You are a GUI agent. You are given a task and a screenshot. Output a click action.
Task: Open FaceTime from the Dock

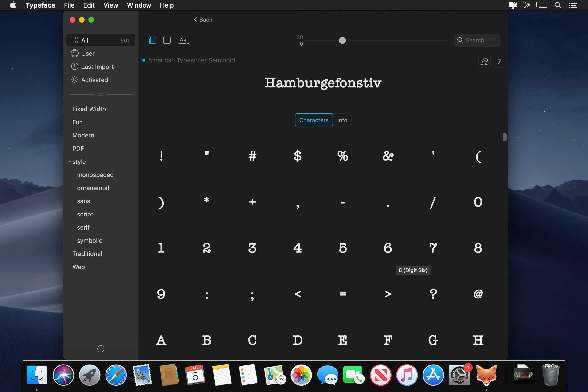354,375
